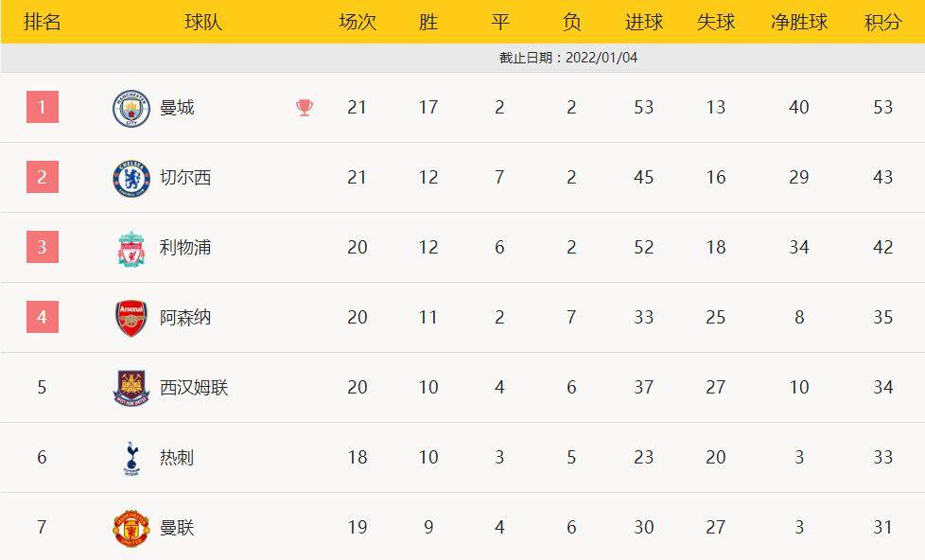Click the Arsenal club crest

tap(131, 318)
